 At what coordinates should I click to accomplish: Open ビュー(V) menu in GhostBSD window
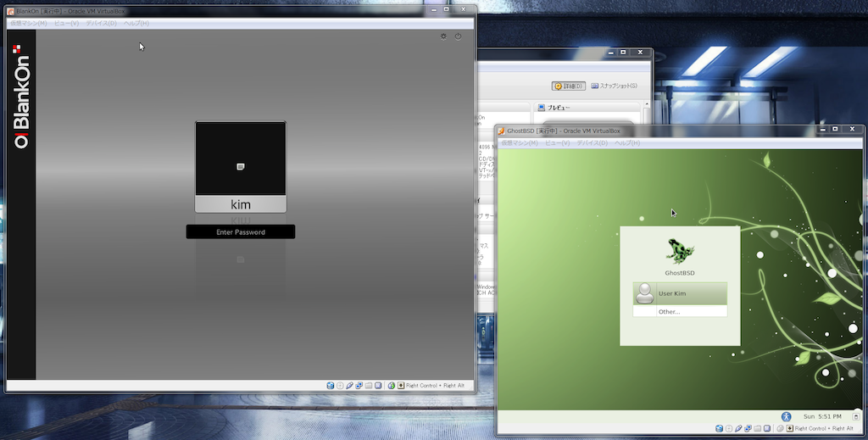point(558,142)
